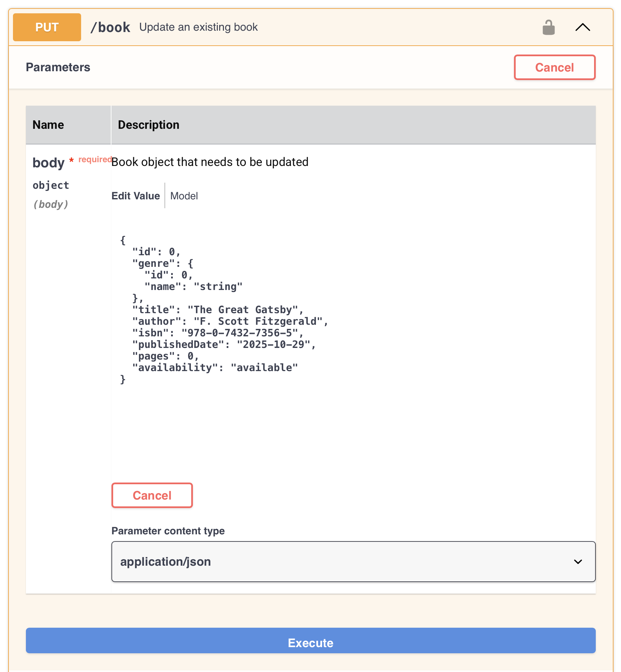Collapse the PUT /book operation panel

[x=582, y=27]
